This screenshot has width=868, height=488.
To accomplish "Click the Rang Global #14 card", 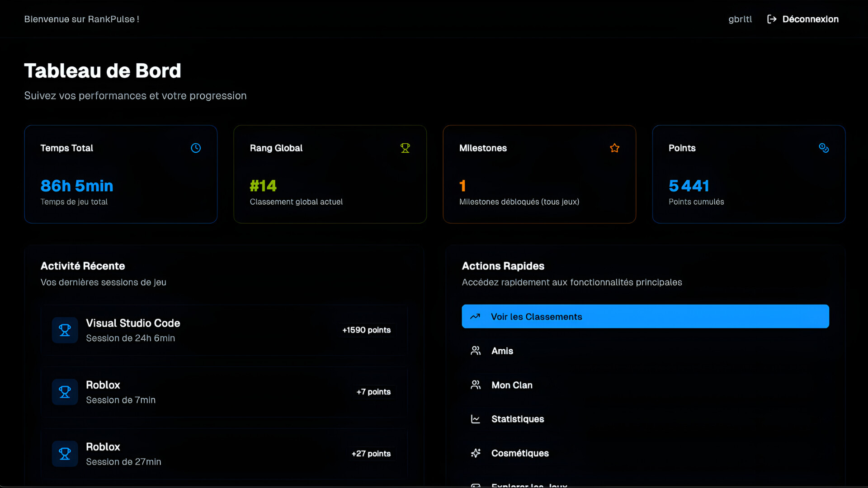I will point(330,174).
